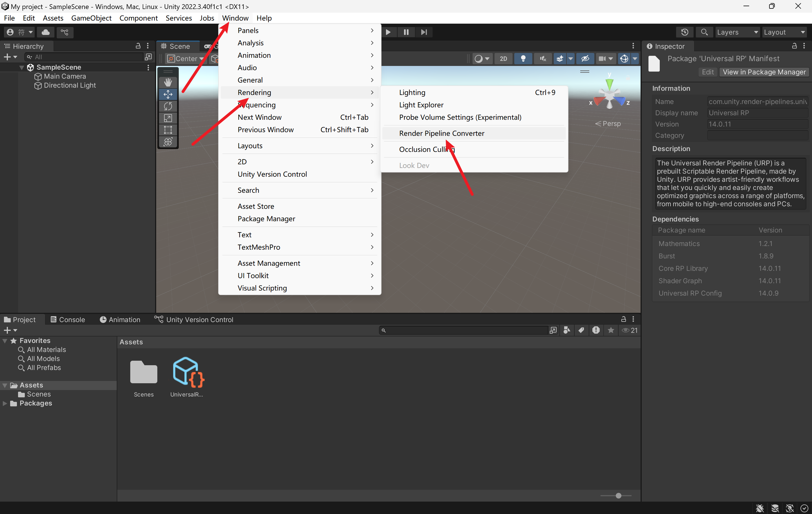Viewport: 812px width, 514px height.
Task: Select Package Manager from Window menu
Action: coord(299,219)
